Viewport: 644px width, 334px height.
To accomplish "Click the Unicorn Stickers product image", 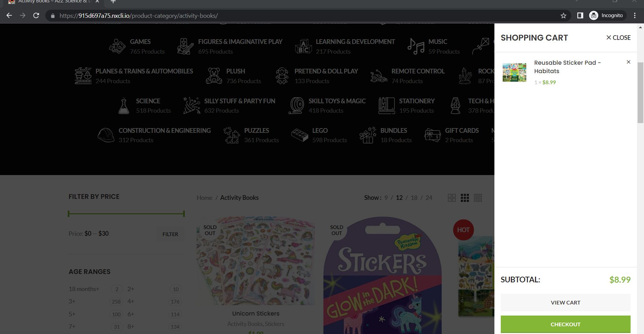I will 256,261.
